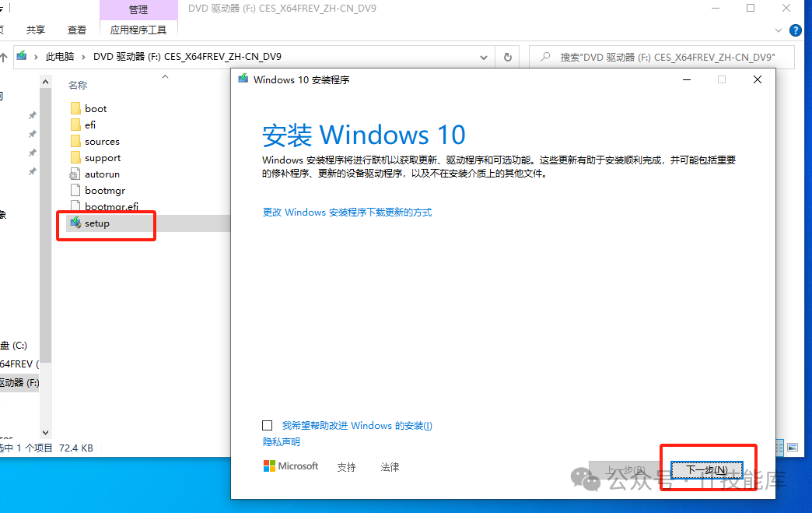Click the 下一步(N) button
This screenshot has height=513, width=812.
[707, 470]
